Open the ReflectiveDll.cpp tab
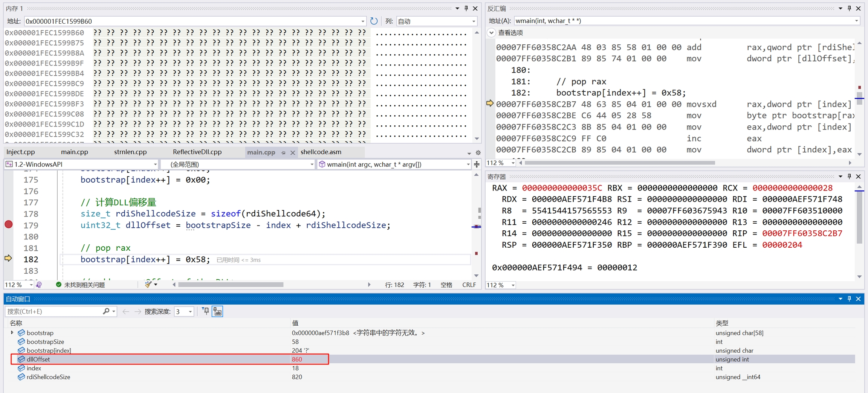Screen dimensions: 868x393 pyautogui.click(x=197, y=152)
